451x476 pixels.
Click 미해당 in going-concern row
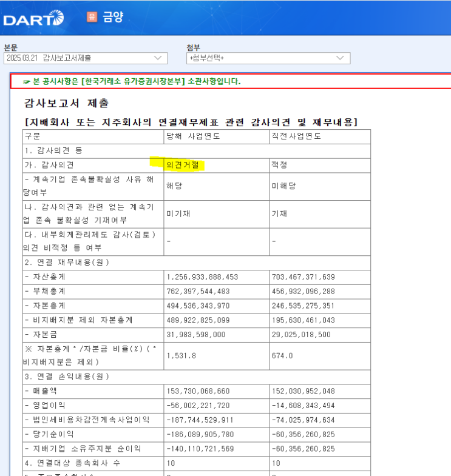point(284,186)
